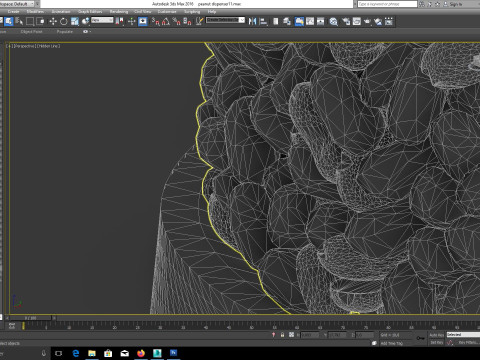Image resolution: width=480 pixels, height=360 pixels.
Task: Open the Help menu
Action: tap(212, 12)
